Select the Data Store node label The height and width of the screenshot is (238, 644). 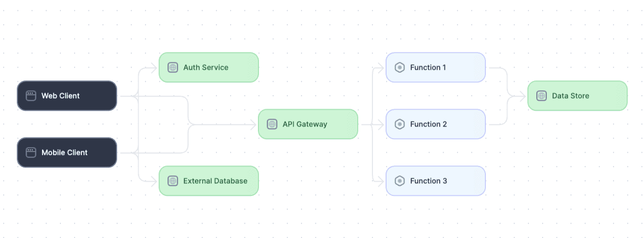point(570,96)
